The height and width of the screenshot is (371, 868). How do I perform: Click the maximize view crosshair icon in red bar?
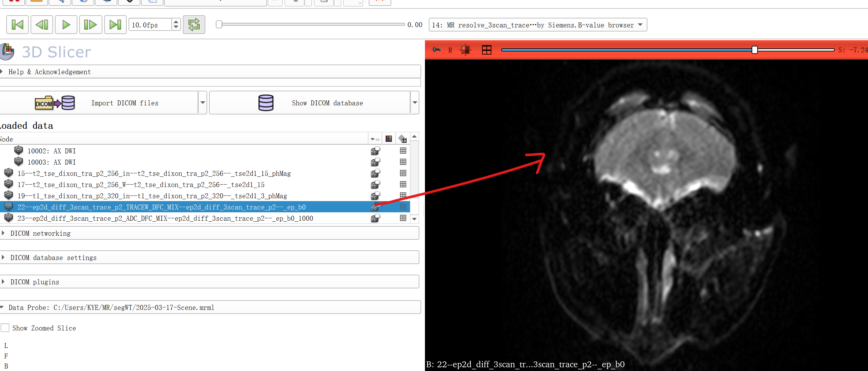pyautogui.click(x=465, y=50)
